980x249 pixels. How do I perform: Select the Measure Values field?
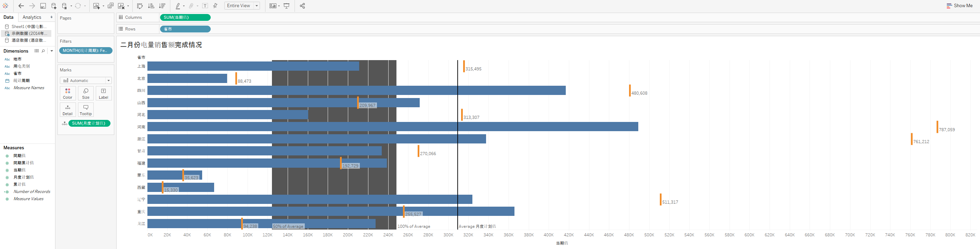click(x=28, y=199)
